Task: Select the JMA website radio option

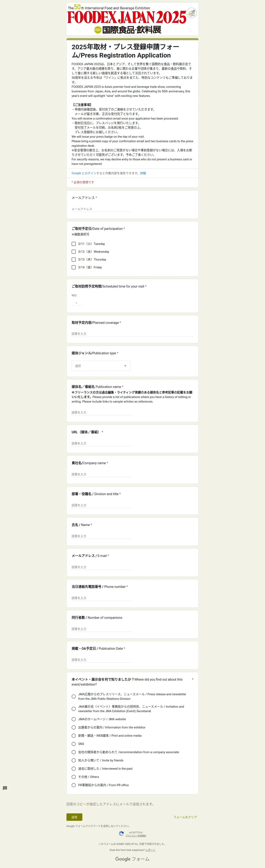Action: 74,719
